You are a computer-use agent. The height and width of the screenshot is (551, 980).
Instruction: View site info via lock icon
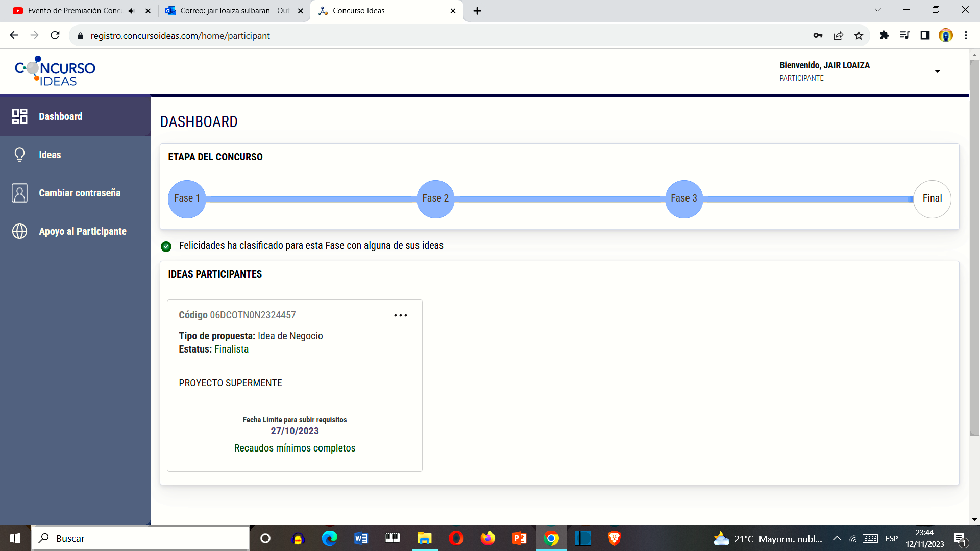point(80,36)
